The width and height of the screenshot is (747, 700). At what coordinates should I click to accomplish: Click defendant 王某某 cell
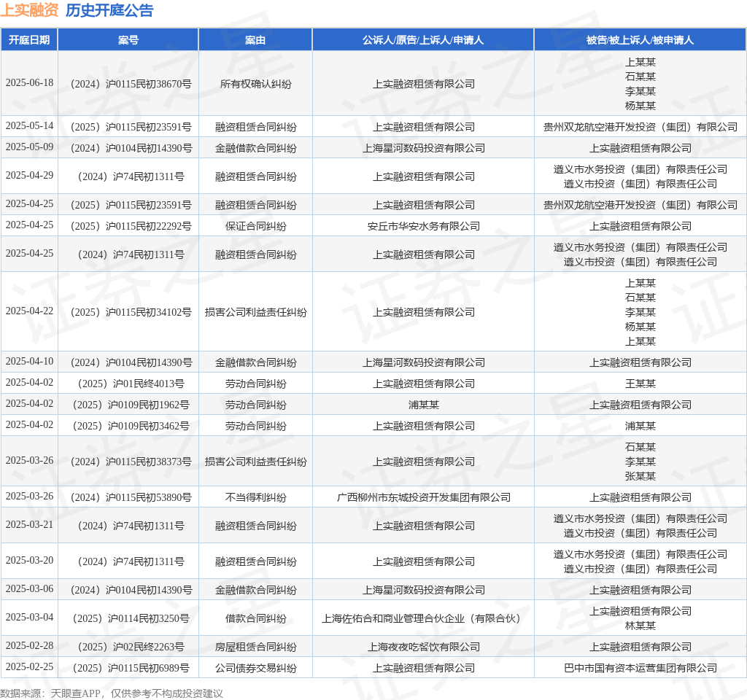coord(640,384)
